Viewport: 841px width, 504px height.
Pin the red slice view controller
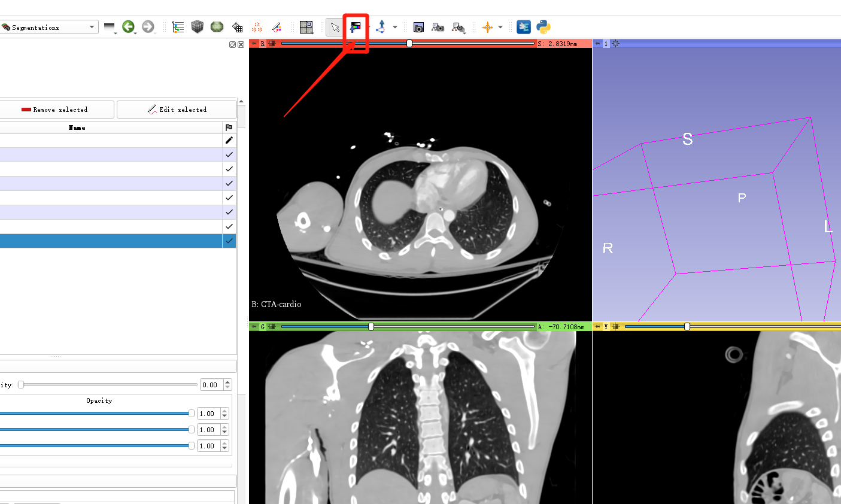(253, 43)
